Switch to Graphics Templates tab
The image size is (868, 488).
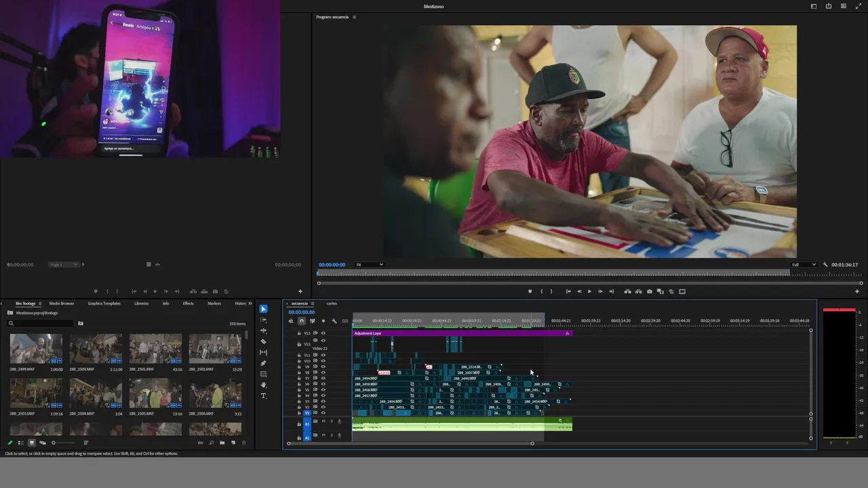(104, 303)
